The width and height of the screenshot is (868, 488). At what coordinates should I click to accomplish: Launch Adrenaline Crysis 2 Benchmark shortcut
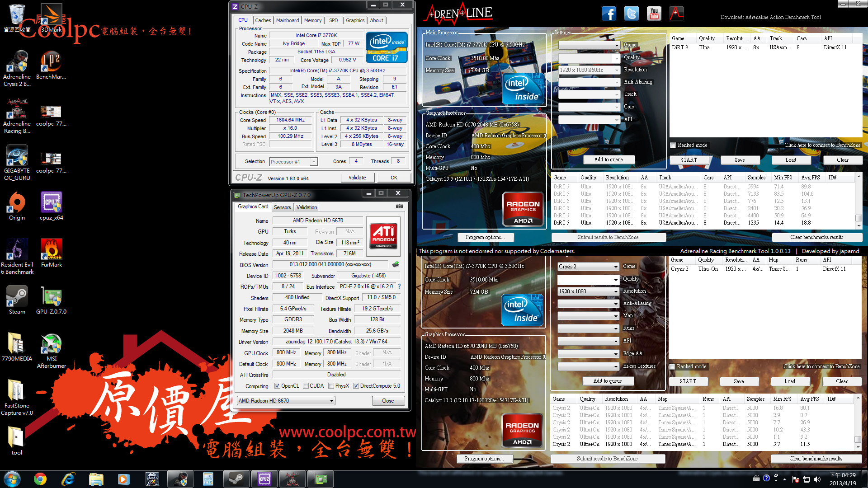(17, 68)
